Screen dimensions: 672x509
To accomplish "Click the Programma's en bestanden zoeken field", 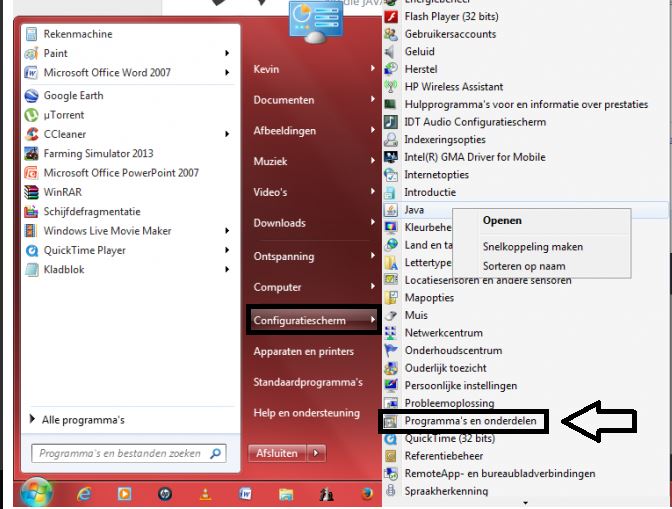I will 129,453.
